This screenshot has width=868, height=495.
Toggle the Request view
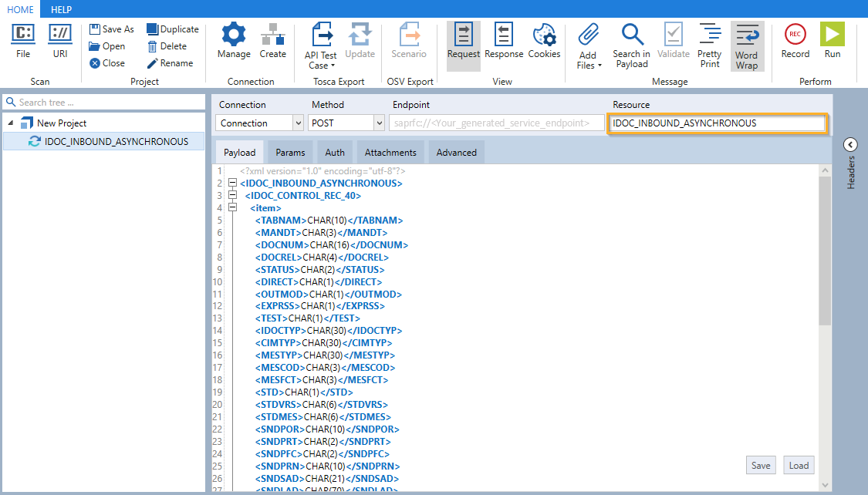coord(464,35)
